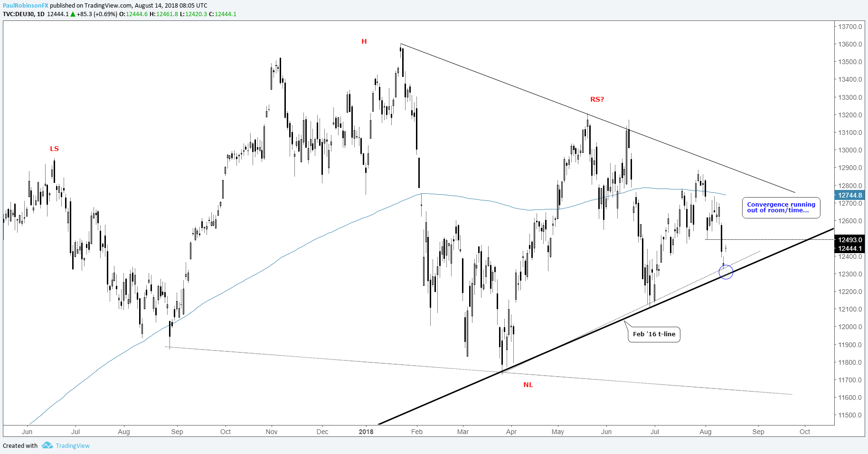Image resolution: width=868 pixels, height=454 pixels.
Task: Click the Nov label on time axis
Action: point(272,432)
